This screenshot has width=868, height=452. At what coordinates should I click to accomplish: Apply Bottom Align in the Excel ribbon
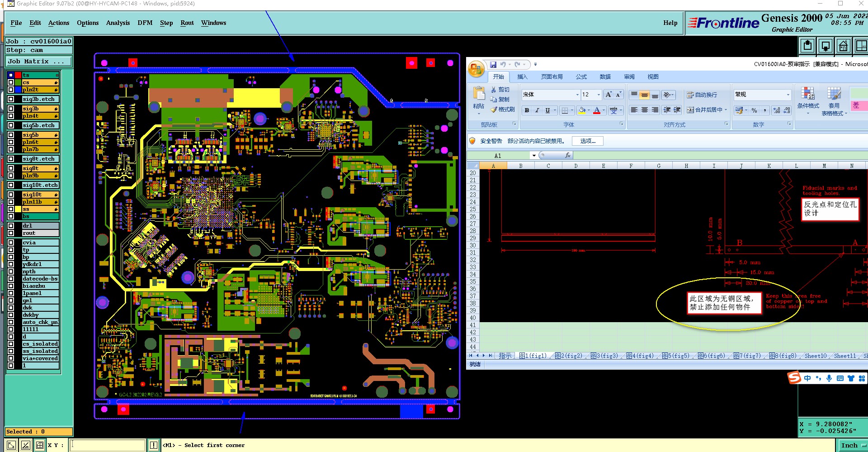655,95
